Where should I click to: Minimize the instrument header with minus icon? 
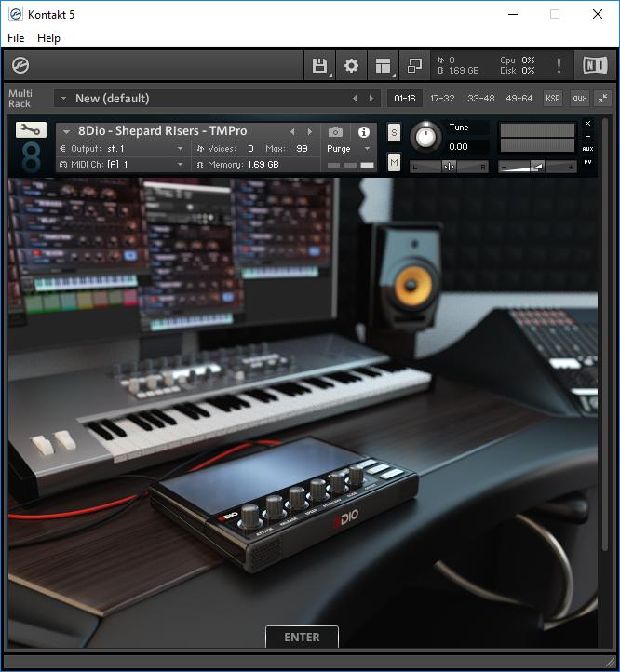coord(587,136)
